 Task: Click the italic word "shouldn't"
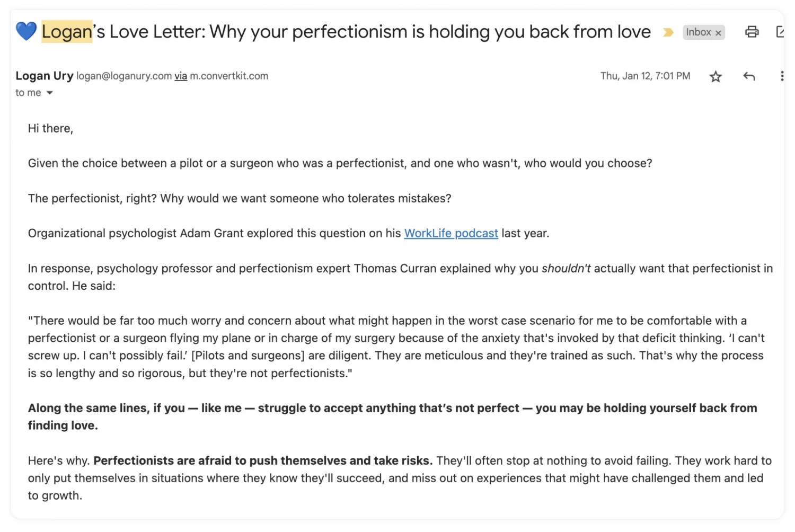click(x=566, y=269)
